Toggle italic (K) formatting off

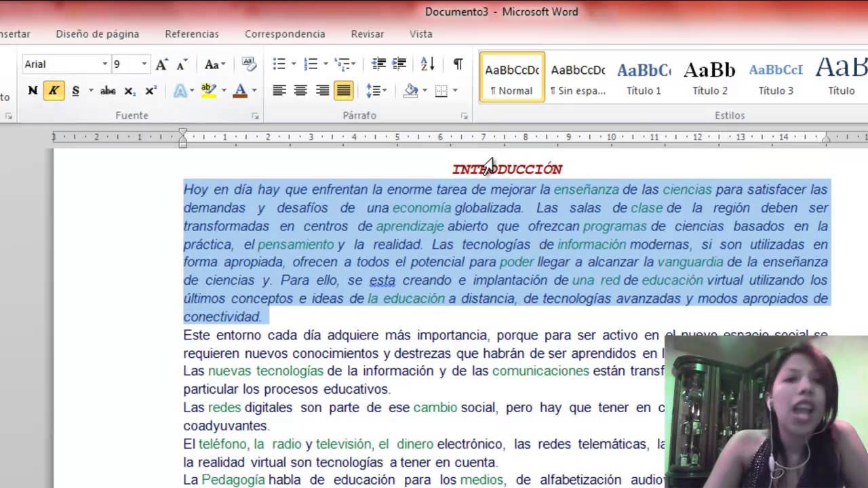click(x=54, y=90)
